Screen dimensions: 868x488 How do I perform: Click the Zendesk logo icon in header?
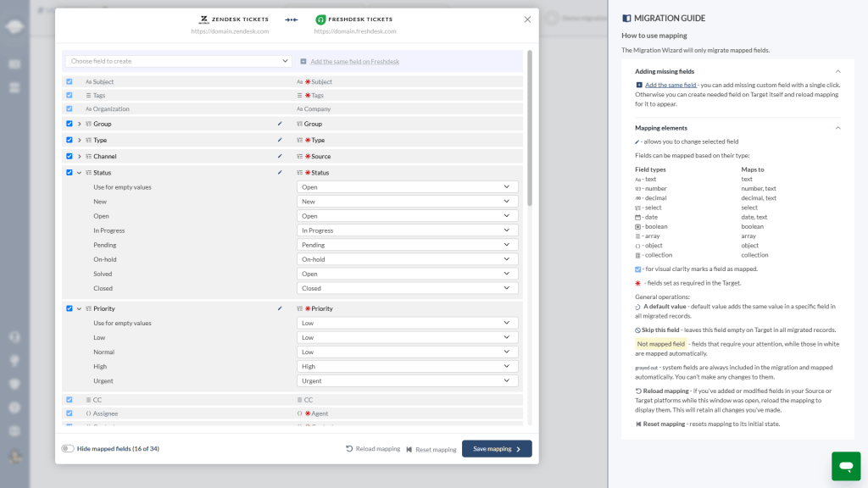click(x=203, y=19)
